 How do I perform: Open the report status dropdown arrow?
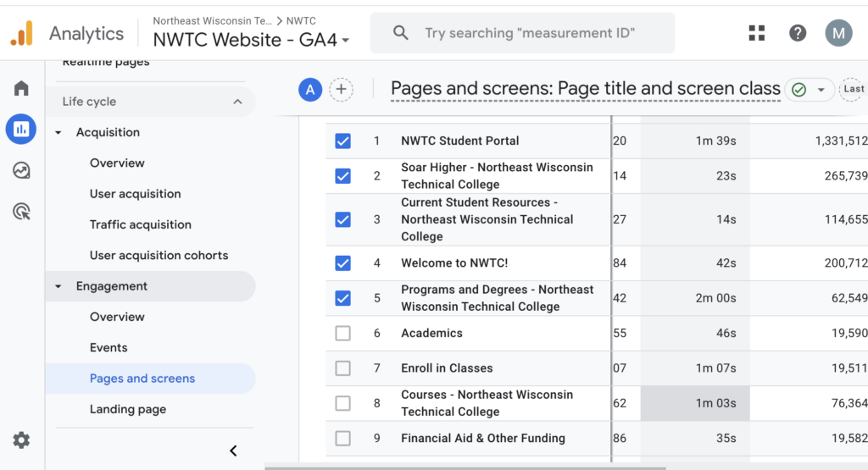821,90
